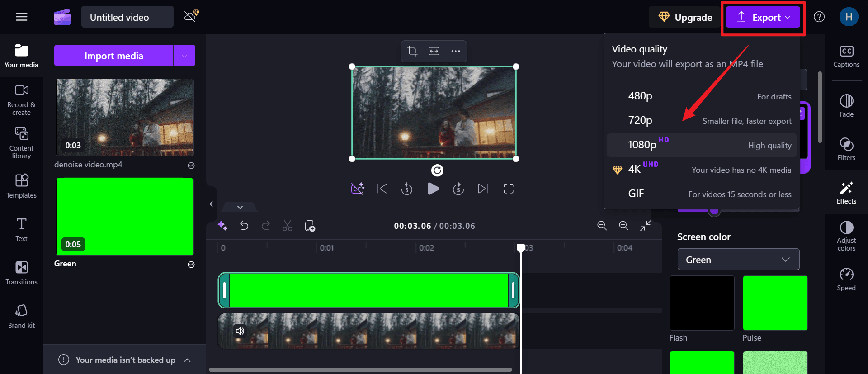This screenshot has width=868, height=374.
Task: Click checkmark next to Green media
Action: coord(191,265)
